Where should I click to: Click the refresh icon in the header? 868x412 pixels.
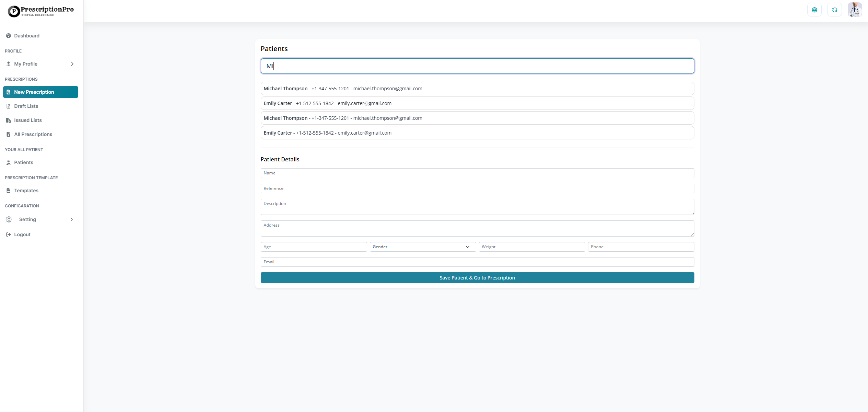[x=835, y=10]
